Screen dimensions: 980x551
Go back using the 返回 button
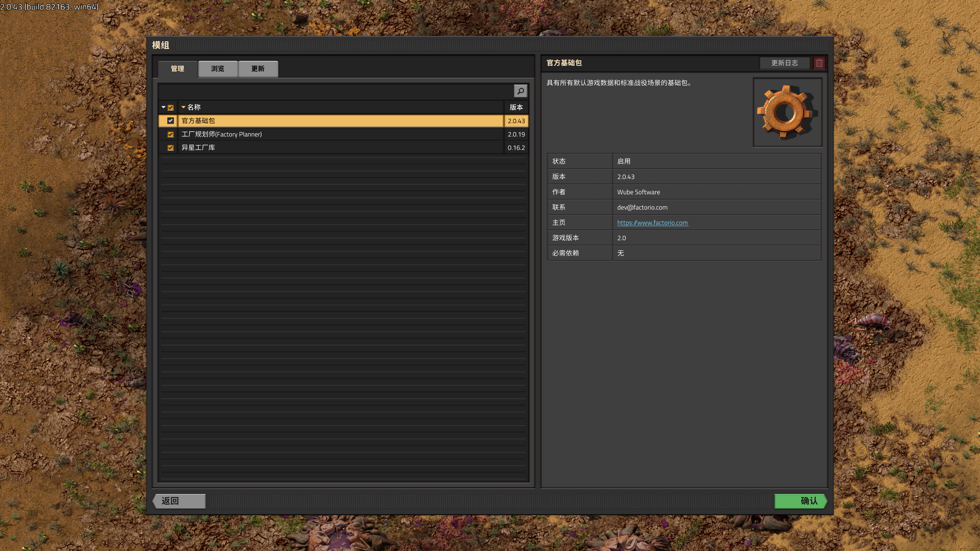[179, 501]
